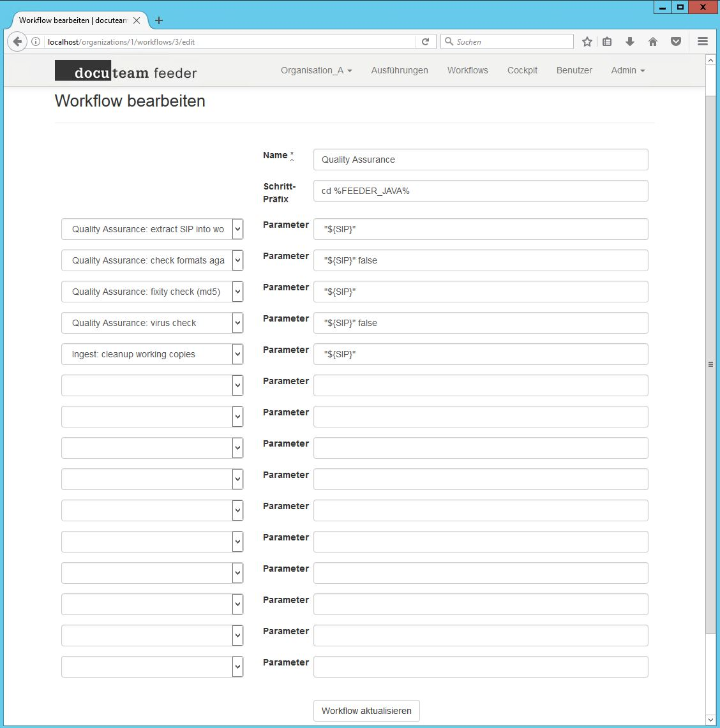The height and width of the screenshot is (728, 720).
Task: Show bookmarks list icon
Action: [x=607, y=41]
